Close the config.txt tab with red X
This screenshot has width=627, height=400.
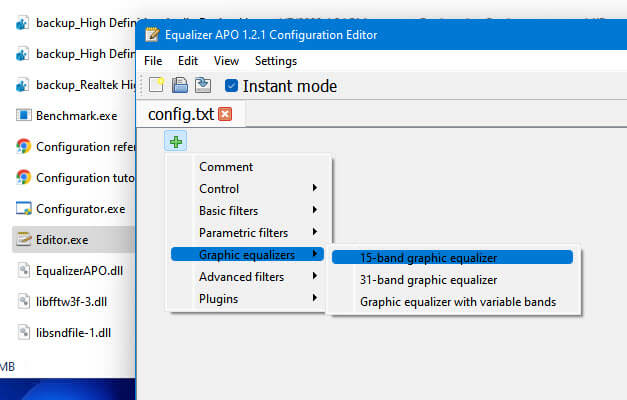click(225, 114)
